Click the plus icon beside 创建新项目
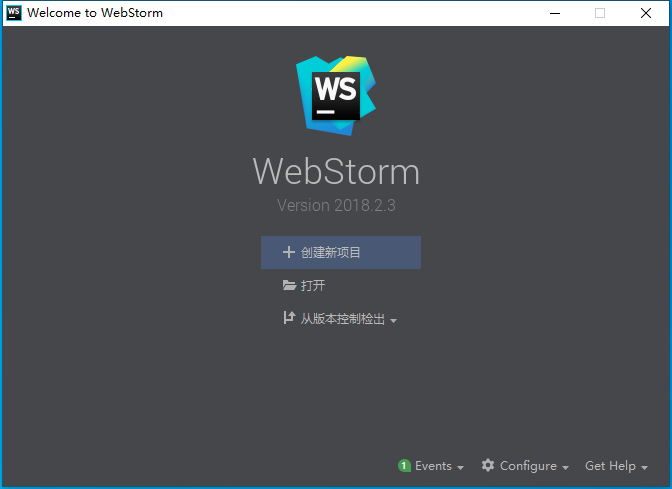Viewport: 672px width, 489px height. click(x=289, y=252)
